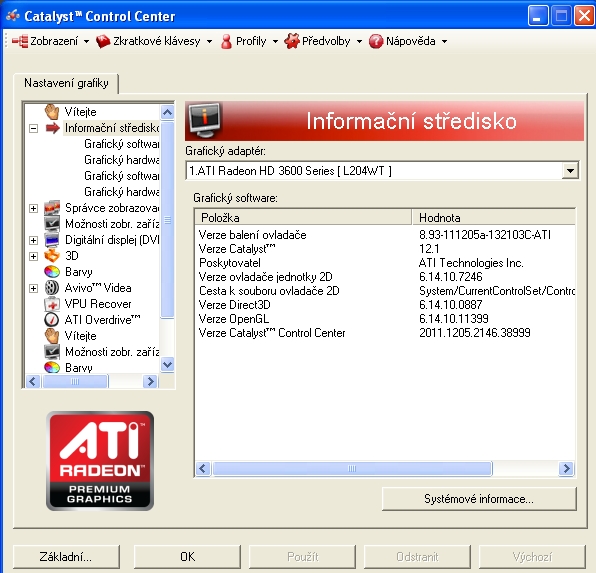Open the Grafický adaptér combo box
Image resolution: width=596 pixels, height=573 pixels.
tap(382, 171)
